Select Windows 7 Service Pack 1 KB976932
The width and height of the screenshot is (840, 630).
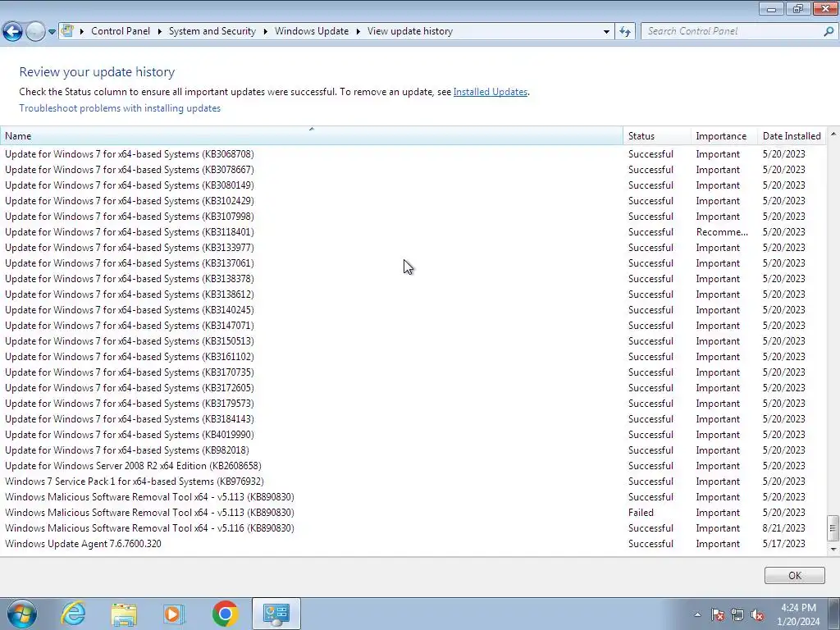pyautogui.click(x=413, y=481)
